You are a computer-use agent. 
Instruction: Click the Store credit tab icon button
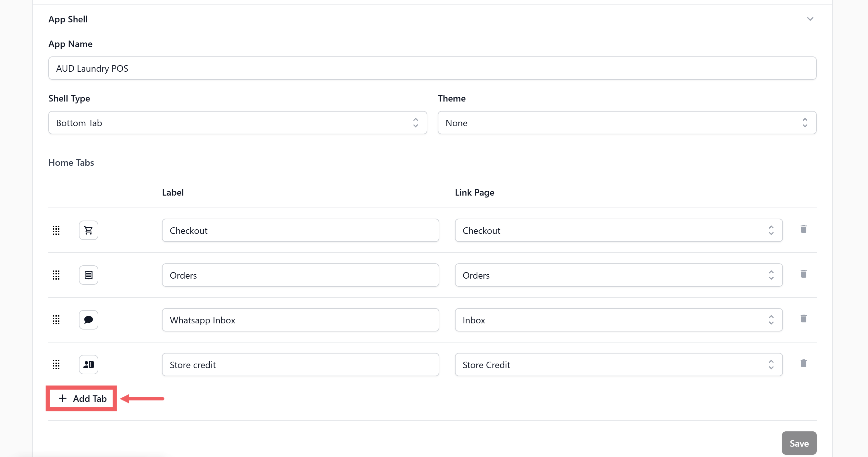88,364
